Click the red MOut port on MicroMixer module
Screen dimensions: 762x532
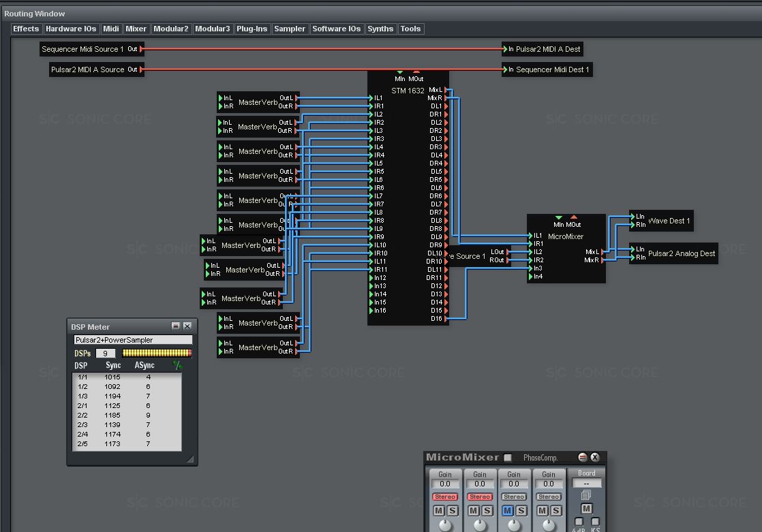coord(574,218)
